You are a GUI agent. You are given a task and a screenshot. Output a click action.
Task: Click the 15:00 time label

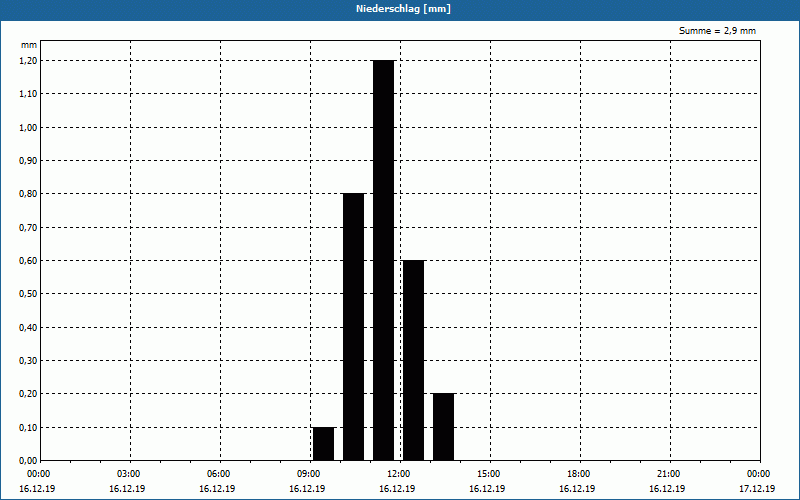[x=490, y=474]
